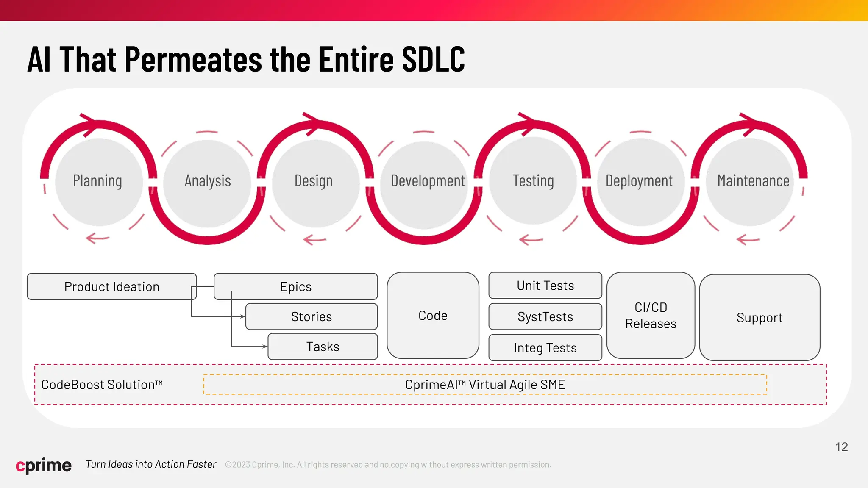The width and height of the screenshot is (868, 488).
Task: Click the cprime logo
Action: coord(44,465)
